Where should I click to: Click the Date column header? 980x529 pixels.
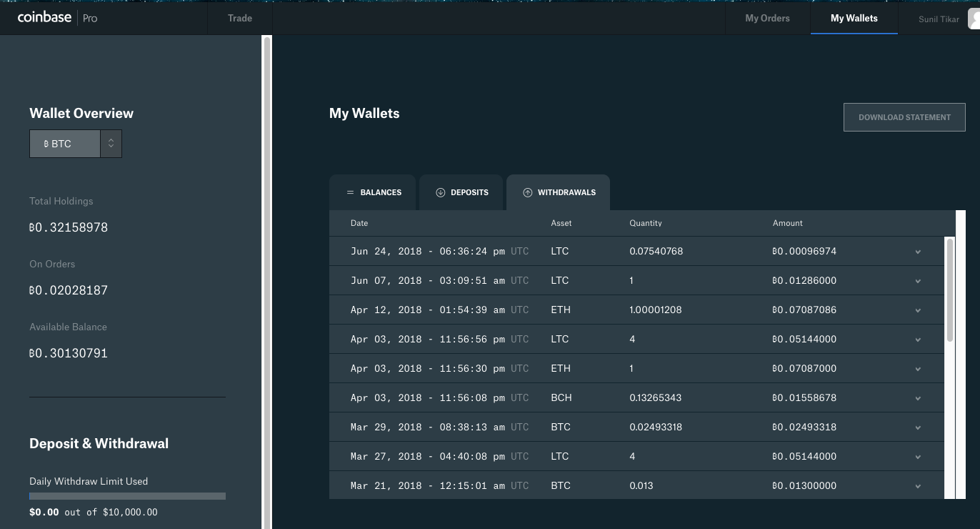[x=359, y=223]
